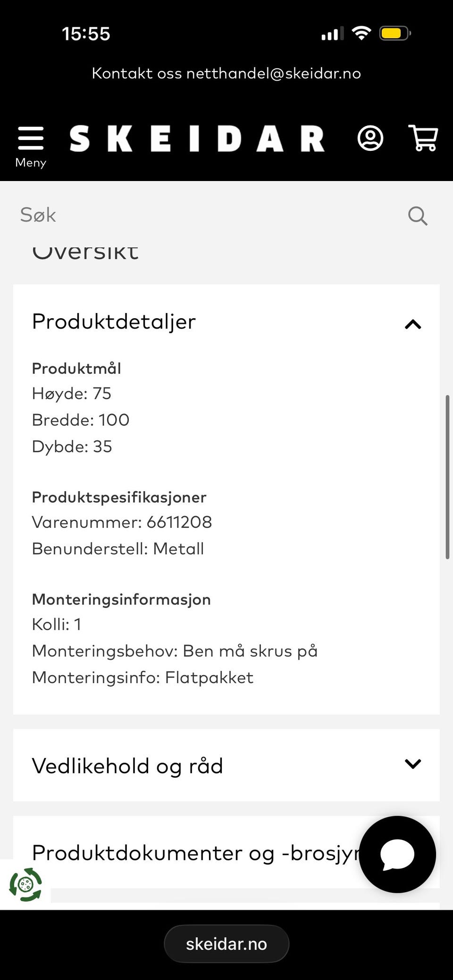This screenshot has height=980, width=453.
Task: Open the shopping cart icon
Action: [423, 138]
